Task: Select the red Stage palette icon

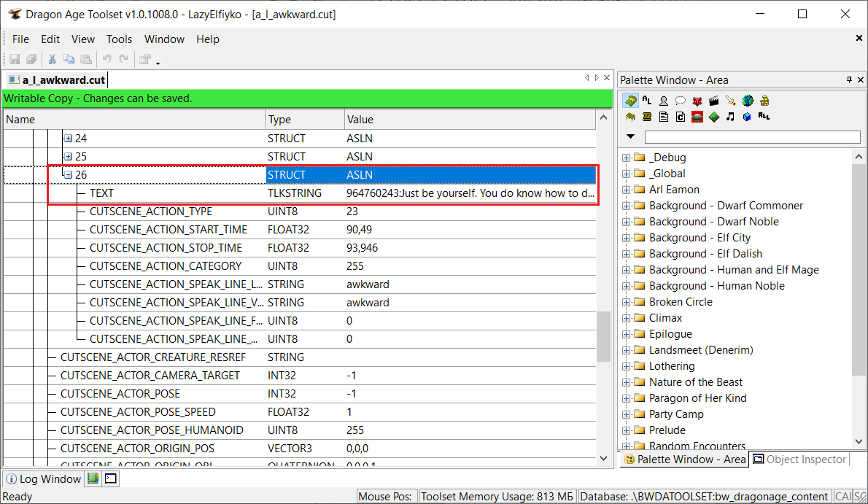Action: click(x=697, y=117)
